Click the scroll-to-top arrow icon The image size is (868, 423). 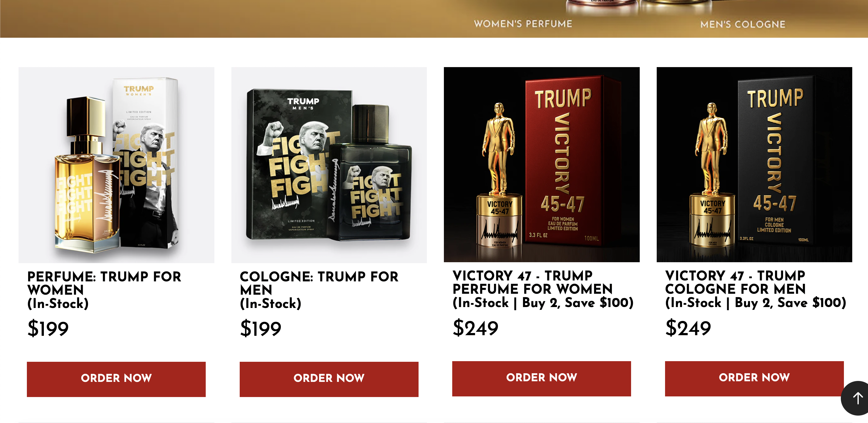[856, 398]
